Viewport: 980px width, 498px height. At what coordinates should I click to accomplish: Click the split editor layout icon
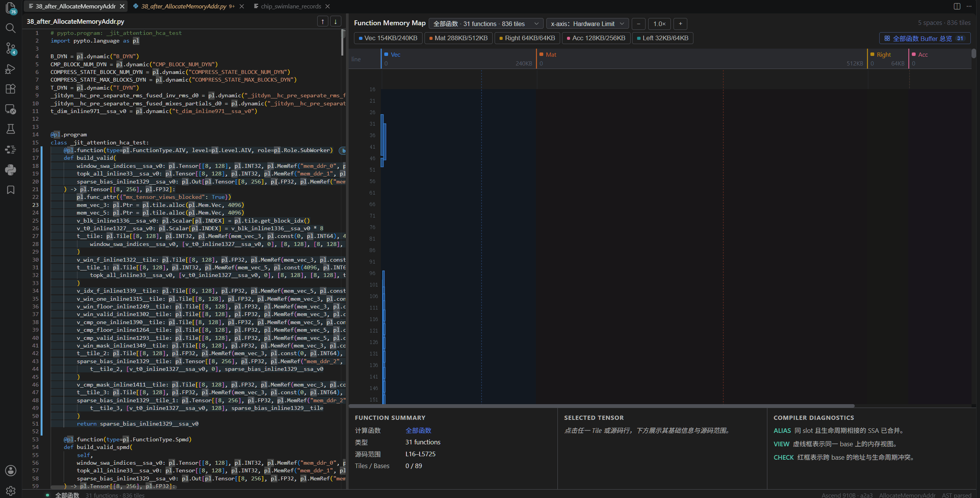957,6
